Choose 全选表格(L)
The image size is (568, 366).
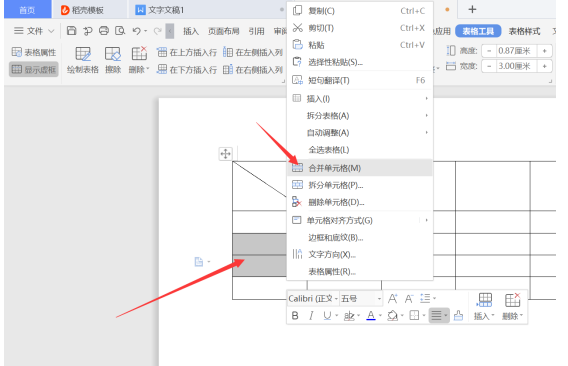(x=360, y=150)
